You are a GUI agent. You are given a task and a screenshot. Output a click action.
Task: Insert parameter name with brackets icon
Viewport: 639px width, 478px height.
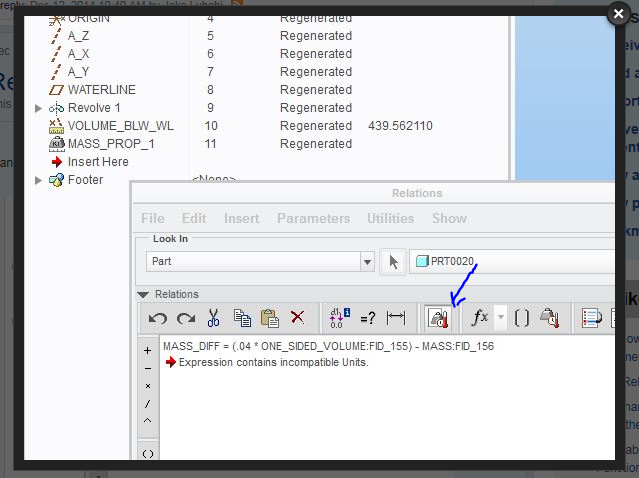(522, 318)
